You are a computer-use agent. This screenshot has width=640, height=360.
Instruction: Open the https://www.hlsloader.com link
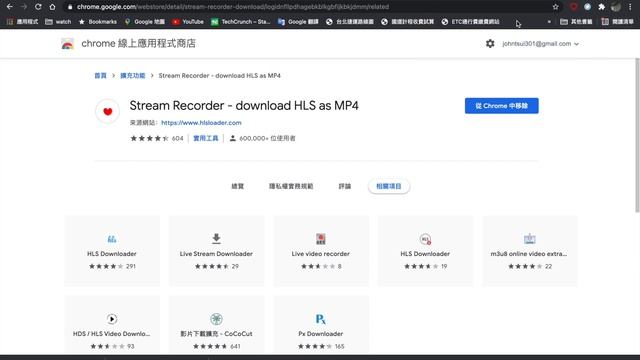201,122
